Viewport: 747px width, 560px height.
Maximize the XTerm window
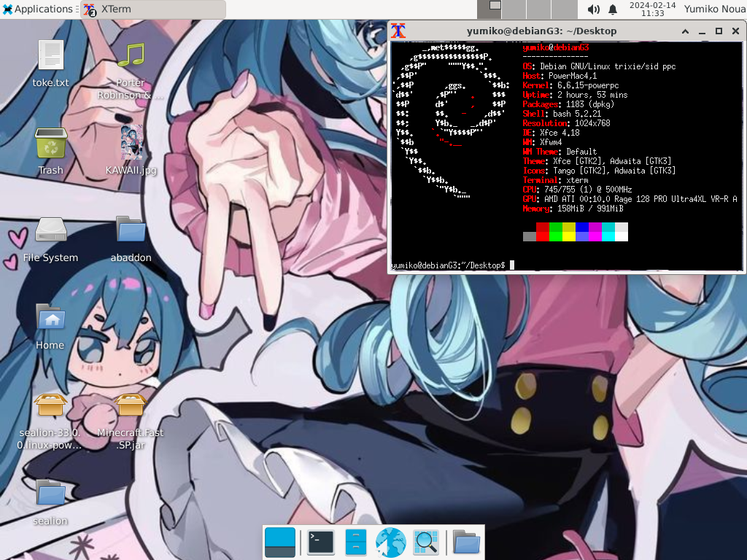(x=719, y=31)
